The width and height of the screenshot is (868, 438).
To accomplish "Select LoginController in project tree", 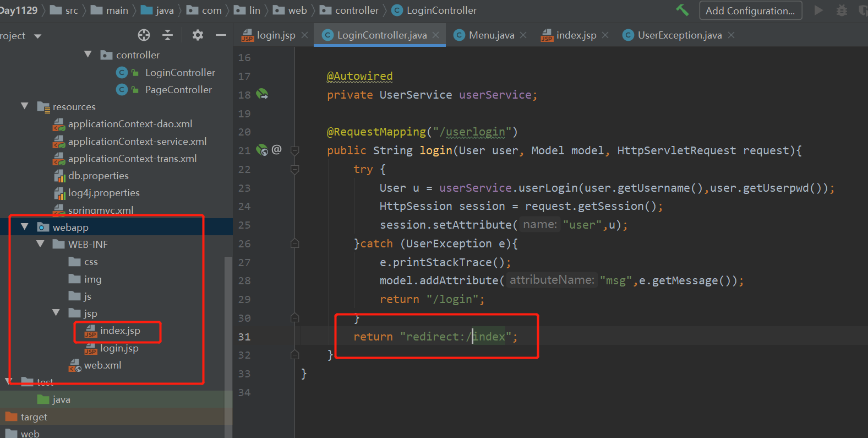I will [180, 73].
